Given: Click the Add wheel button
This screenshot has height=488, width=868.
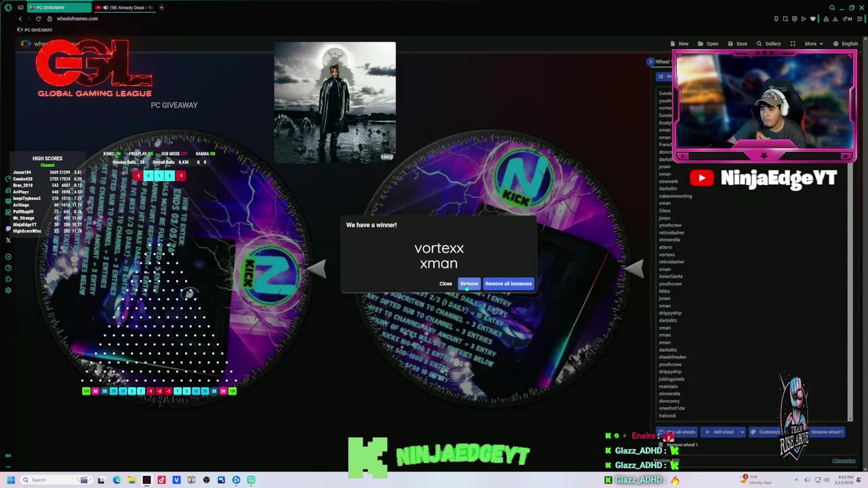Looking at the screenshot, I should pyautogui.click(x=718, y=432).
